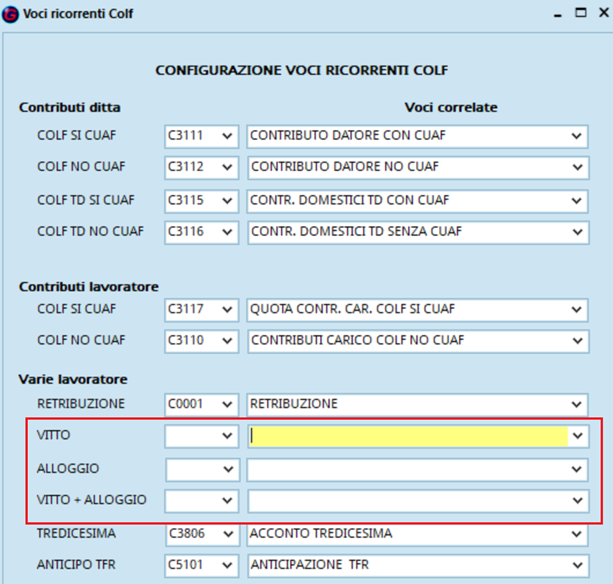Click the application logo icon in title bar
The height and width of the screenshot is (584, 613).
pos(10,14)
